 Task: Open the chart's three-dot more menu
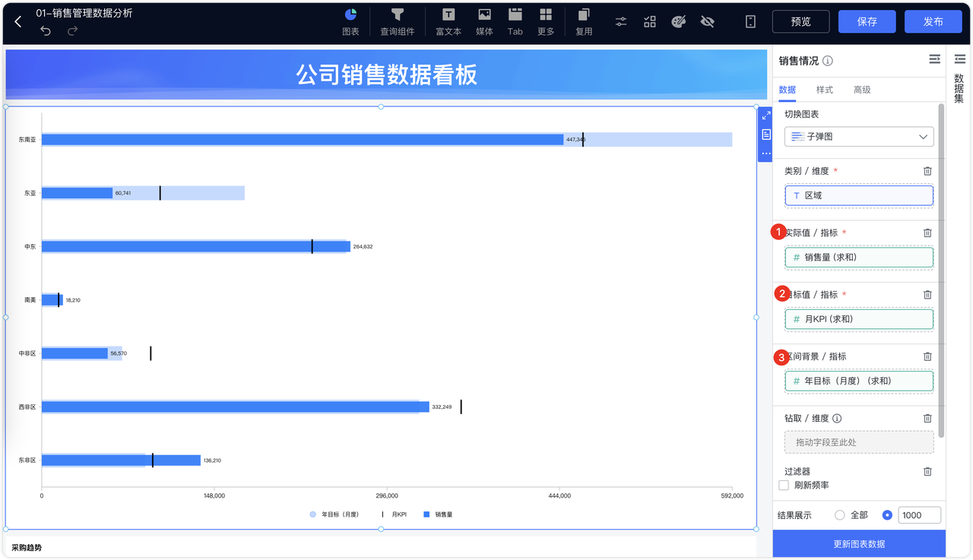766,153
